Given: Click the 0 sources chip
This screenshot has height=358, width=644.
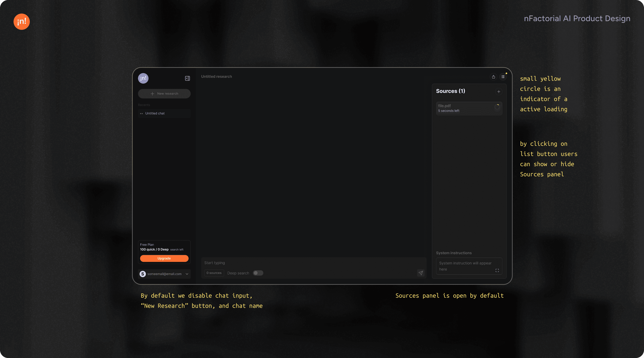Looking at the screenshot, I should point(214,273).
